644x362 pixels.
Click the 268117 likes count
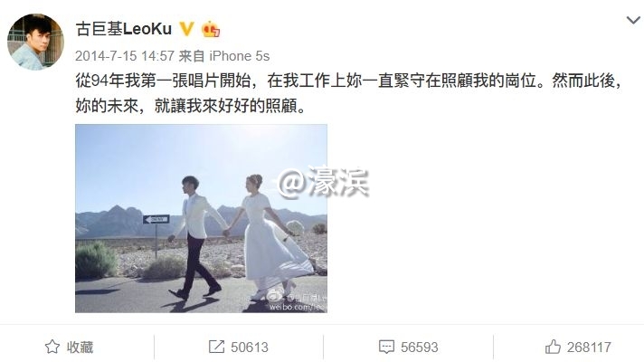[589, 348]
